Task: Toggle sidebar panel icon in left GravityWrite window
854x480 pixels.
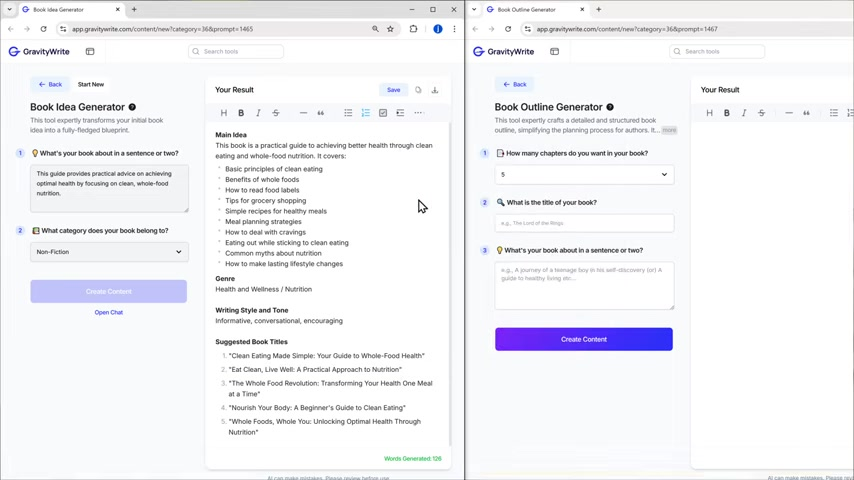Action: coord(90,51)
